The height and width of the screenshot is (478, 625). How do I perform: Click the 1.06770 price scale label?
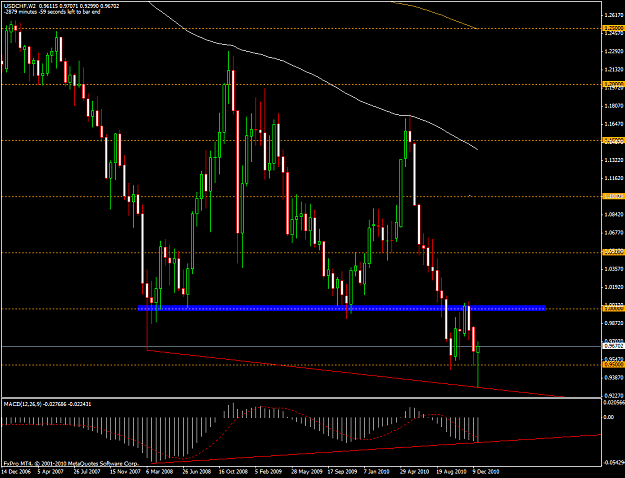point(614,232)
